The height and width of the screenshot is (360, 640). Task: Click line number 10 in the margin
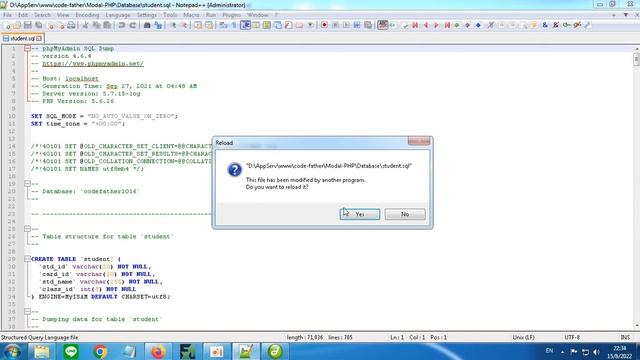point(12,116)
